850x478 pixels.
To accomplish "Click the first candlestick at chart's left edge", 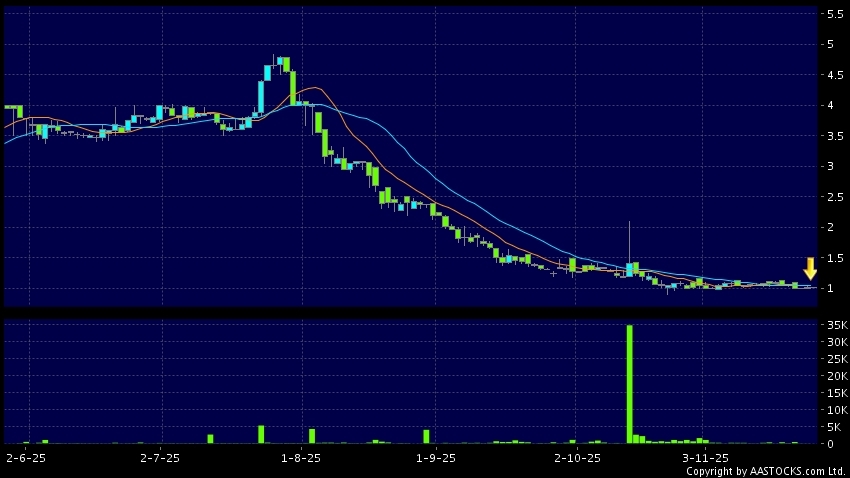I will pyautogui.click(x=12, y=108).
